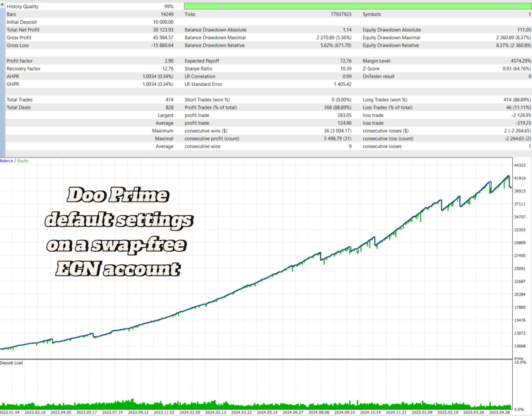Click average profit trade value 124.96
Image resolution: width=532 pixels, height=416 pixels.
click(344, 123)
